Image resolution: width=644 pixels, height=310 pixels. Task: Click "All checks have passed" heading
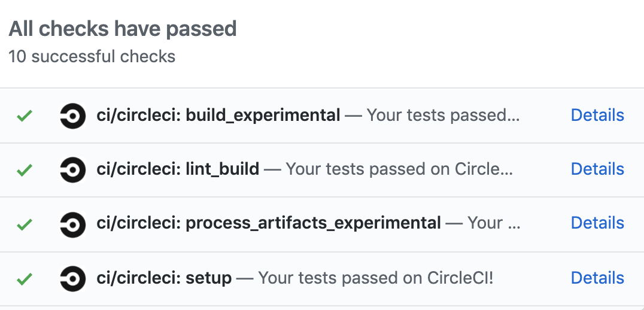click(x=123, y=28)
